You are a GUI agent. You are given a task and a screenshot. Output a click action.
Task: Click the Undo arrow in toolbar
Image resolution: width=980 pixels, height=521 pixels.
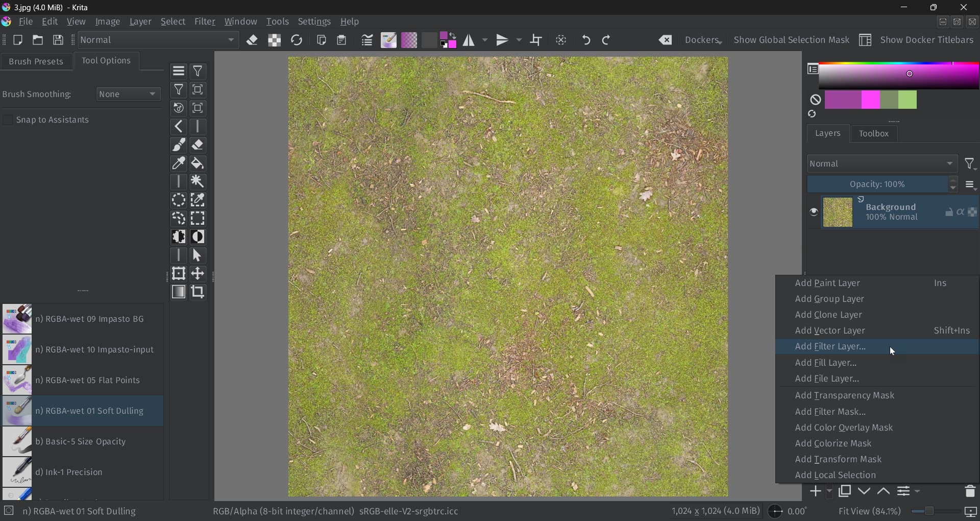coord(586,40)
